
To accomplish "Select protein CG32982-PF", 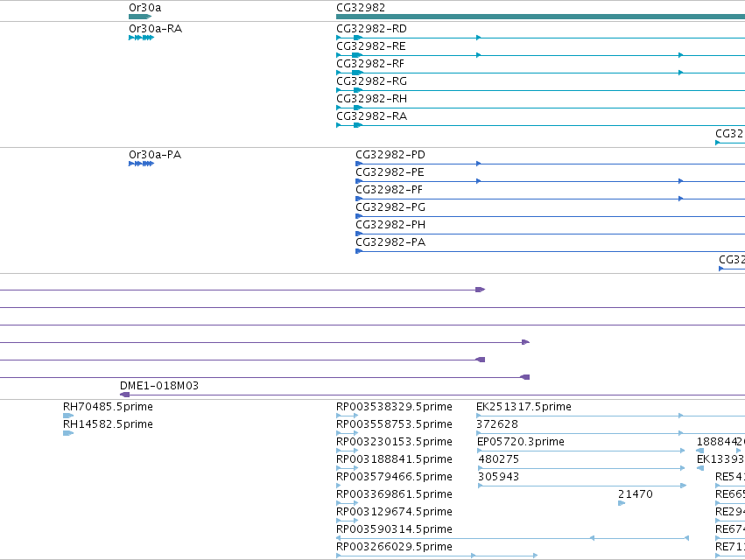I will point(389,190).
